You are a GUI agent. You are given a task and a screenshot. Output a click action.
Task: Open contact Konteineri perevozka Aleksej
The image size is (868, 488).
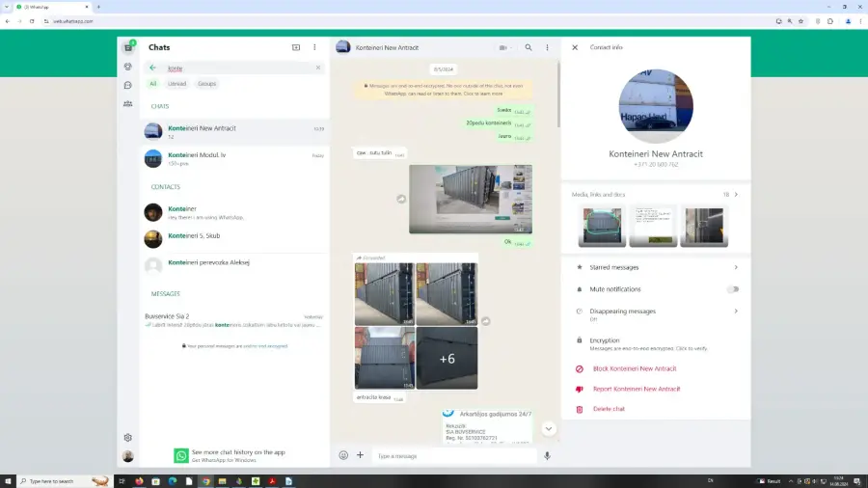click(x=234, y=265)
